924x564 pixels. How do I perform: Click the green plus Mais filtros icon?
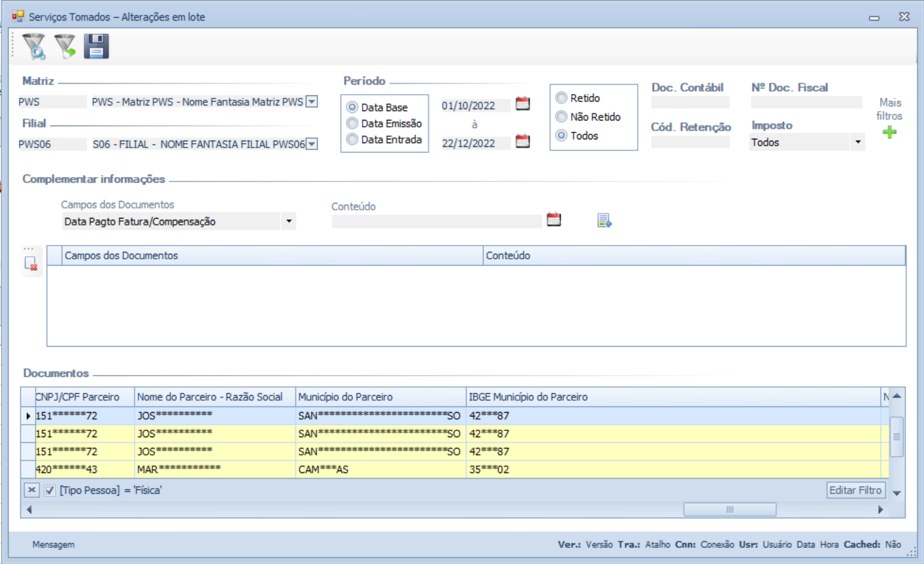click(x=889, y=132)
